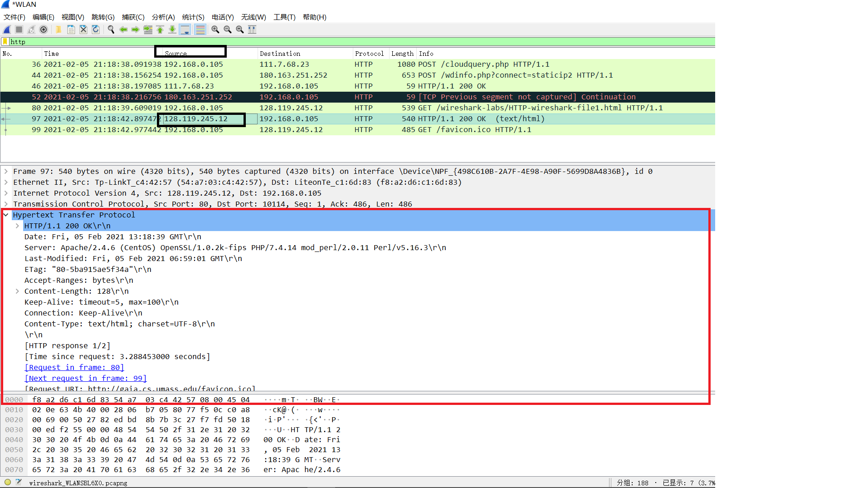Follow the Request in frame: 80 link
The height and width of the screenshot is (488, 868).
(x=74, y=368)
